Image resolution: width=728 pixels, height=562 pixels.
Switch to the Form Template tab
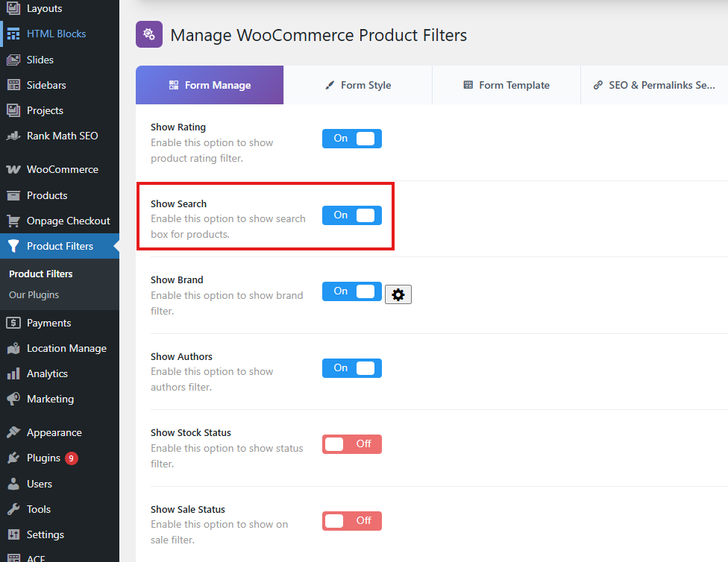click(506, 85)
